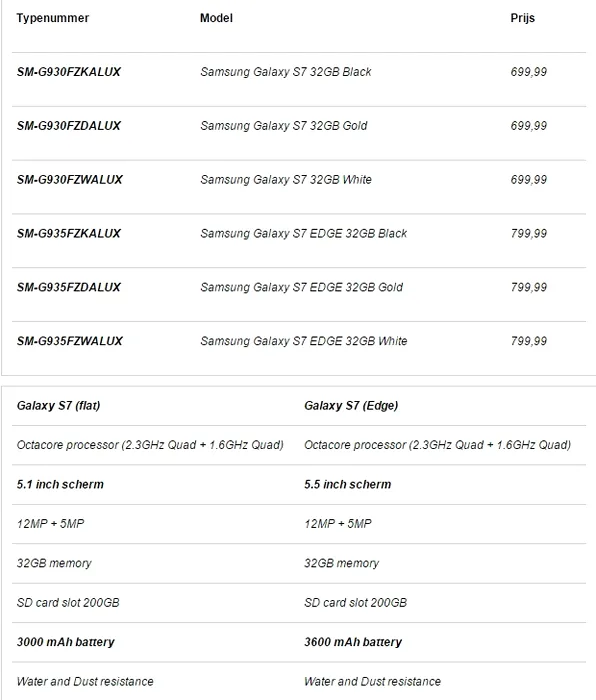Click 12MP + 5MP in flat column

50,524
